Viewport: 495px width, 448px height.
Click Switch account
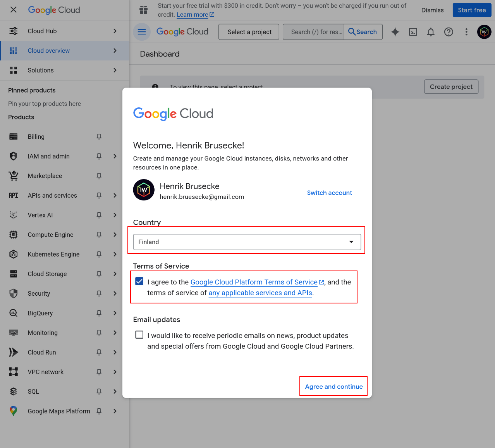329,193
